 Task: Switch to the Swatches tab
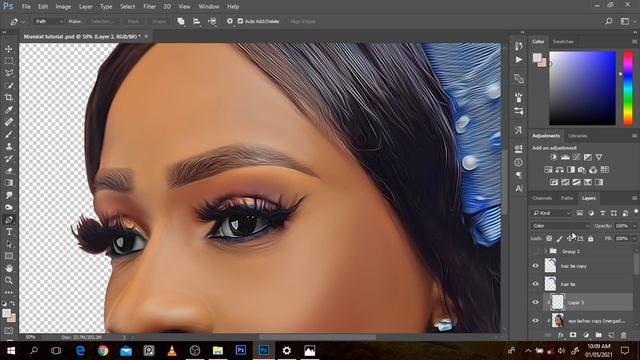pos(563,42)
